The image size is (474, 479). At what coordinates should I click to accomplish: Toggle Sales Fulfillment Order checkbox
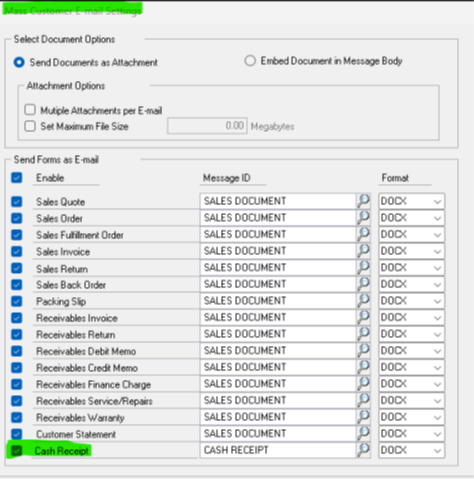click(17, 235)
